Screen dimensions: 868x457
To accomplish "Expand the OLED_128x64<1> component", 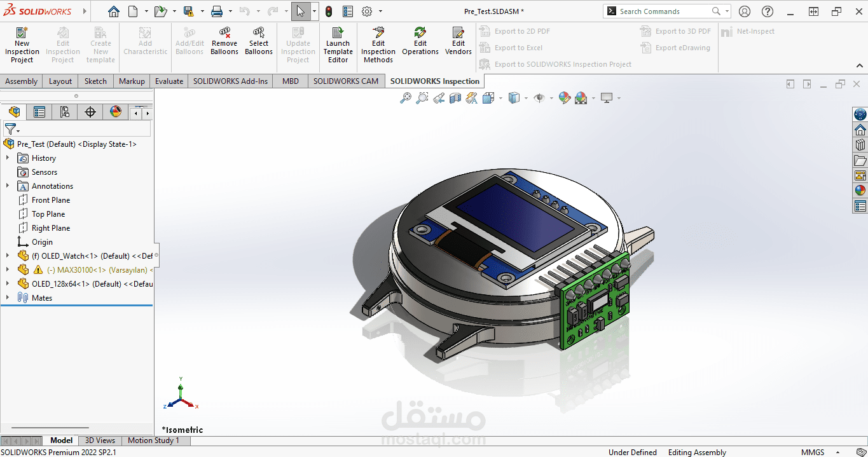I will pos(8,283).
